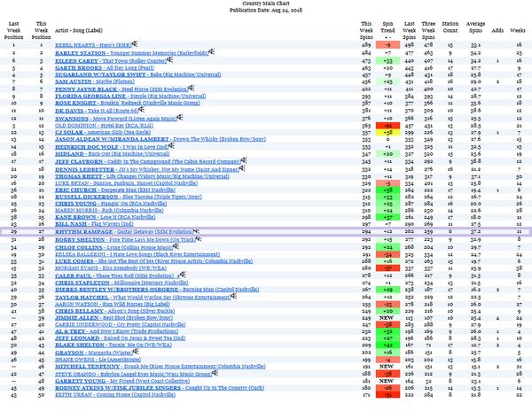This screenshot has width=532, height=411.
Task: Open Bill Nash Flag Wavers link
Action: tap(94, 224)
